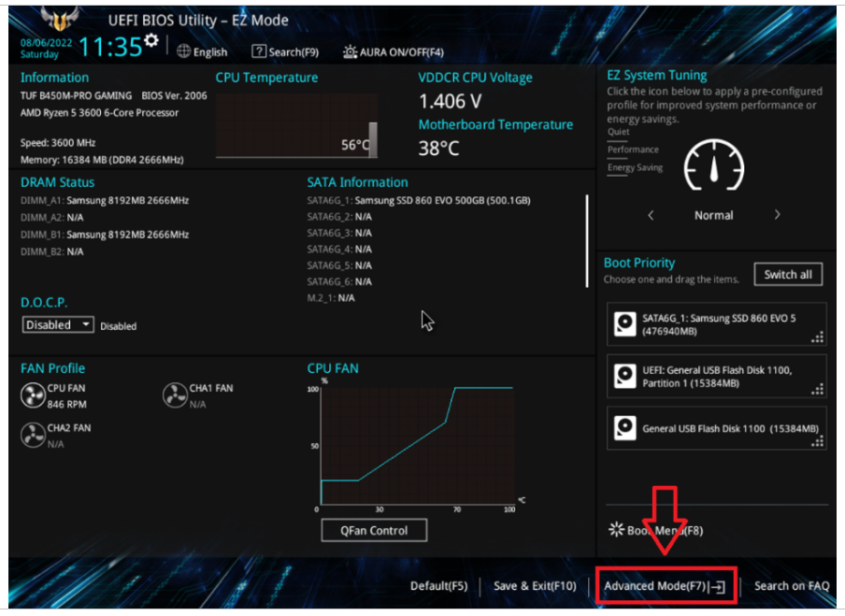Click AMD Ryzen 5 3600 processor text

click(99, 112)
